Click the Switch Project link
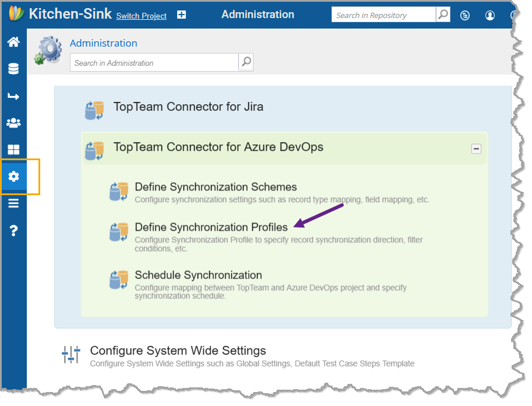The width and height of the screenshot is (532, 406). click(142, 16)
